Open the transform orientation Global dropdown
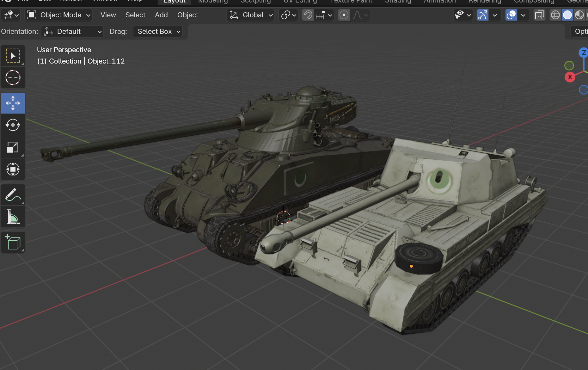Image resolution: width=588 pixels, height=370 pixels. click(x=250, y=15)
